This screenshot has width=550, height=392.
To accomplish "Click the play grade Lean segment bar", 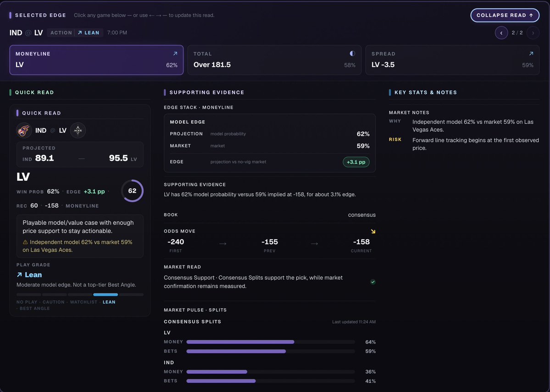I will [x=106, y=294].
